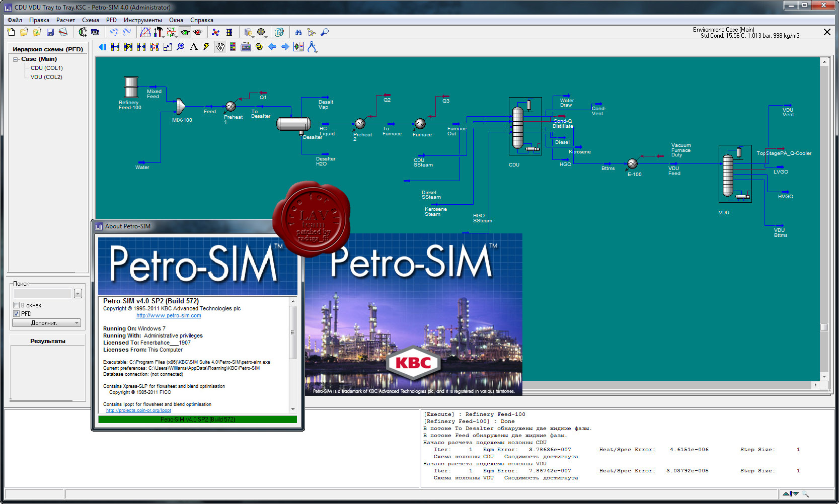
Task: Open the dropdown icon right of the column icon
Action: pyautogui.click(x=248, y=32)
